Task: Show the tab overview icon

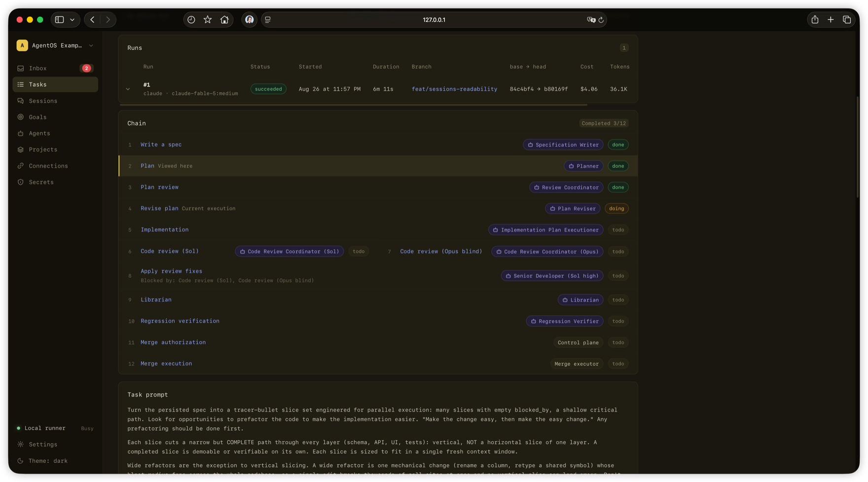Action: click(847, 20)
